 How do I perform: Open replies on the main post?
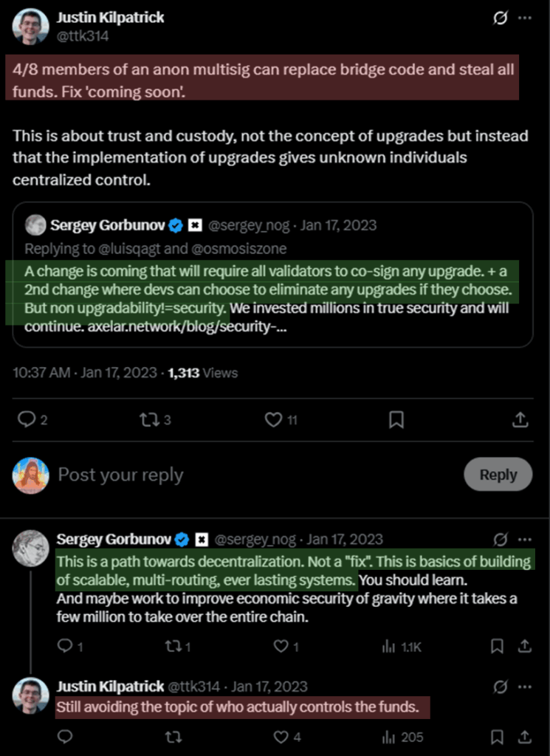pos(27,419)
